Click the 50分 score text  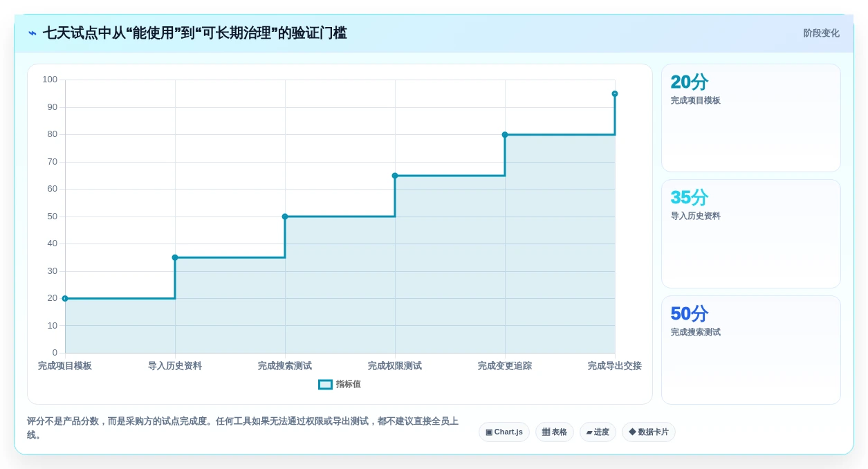[x=689, y=314]
